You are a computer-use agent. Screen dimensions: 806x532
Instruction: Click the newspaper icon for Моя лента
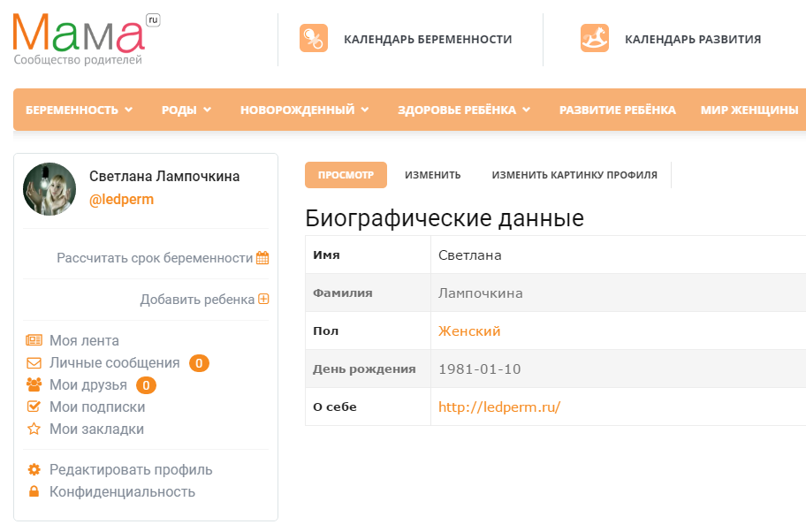(x=34, y=340)
